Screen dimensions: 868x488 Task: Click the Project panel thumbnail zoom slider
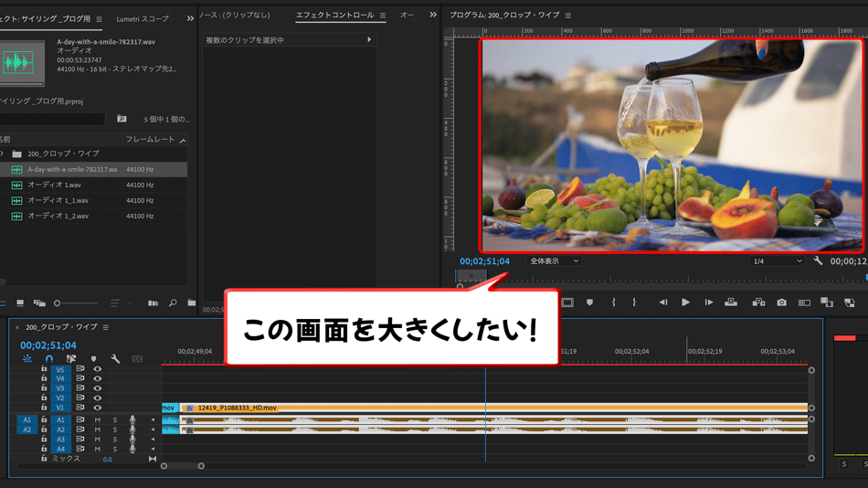click(x=58, y=303)
